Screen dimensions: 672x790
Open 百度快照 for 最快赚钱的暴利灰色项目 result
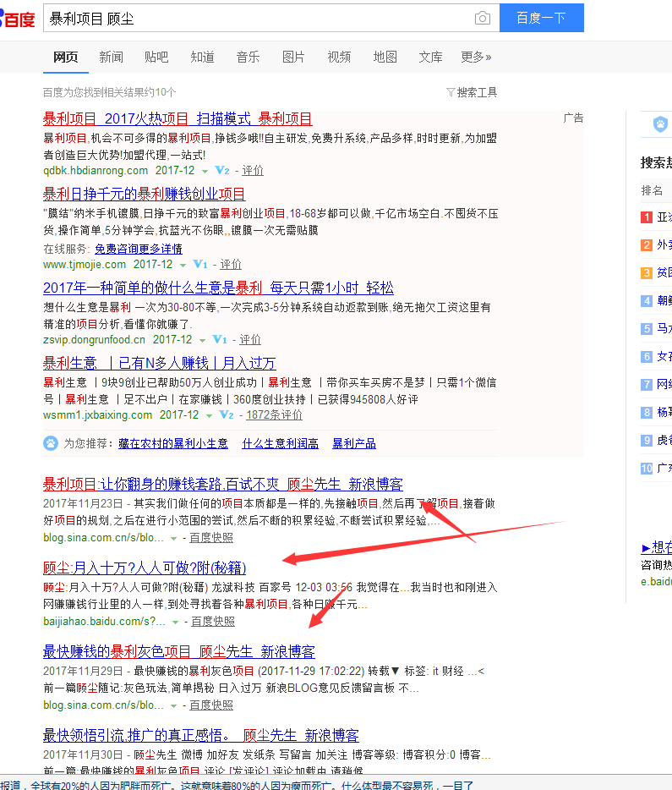click(x=211, y=705)
